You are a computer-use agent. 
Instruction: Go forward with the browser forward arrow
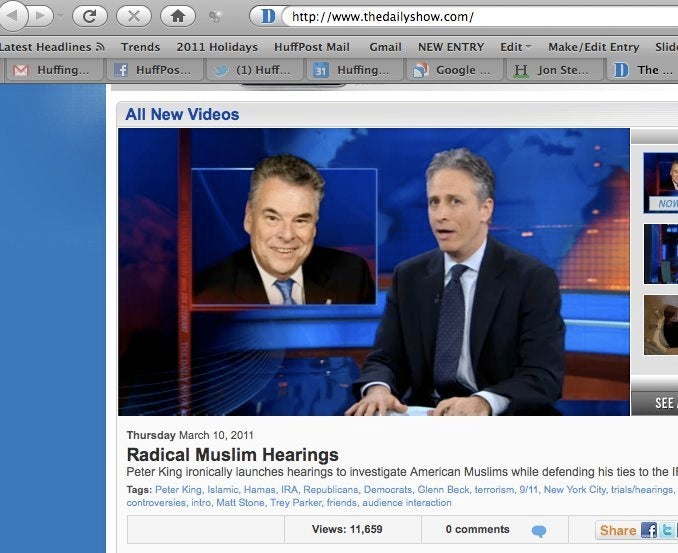[x=41, y=16]
